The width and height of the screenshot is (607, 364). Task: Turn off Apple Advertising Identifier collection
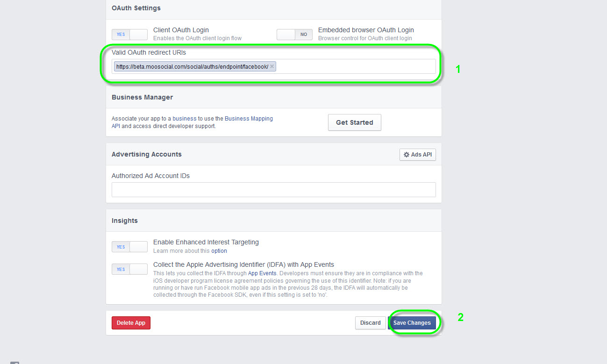pyautogui.click(x=129, y=269)
